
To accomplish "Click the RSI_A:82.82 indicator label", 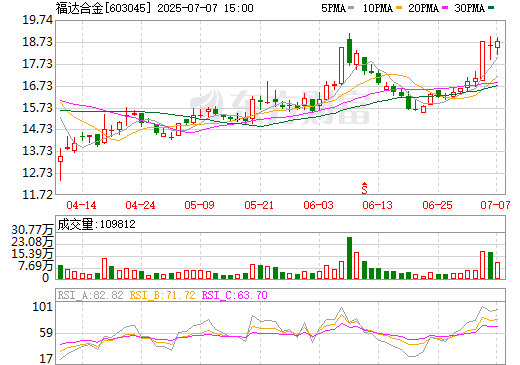I will click(90, 295).
